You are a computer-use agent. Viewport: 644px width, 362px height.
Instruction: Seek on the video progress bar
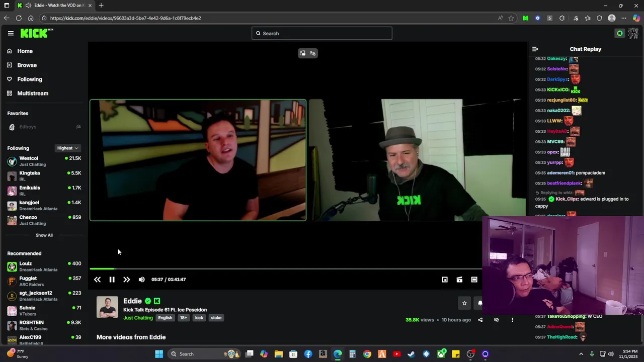(x=286, y=268)
